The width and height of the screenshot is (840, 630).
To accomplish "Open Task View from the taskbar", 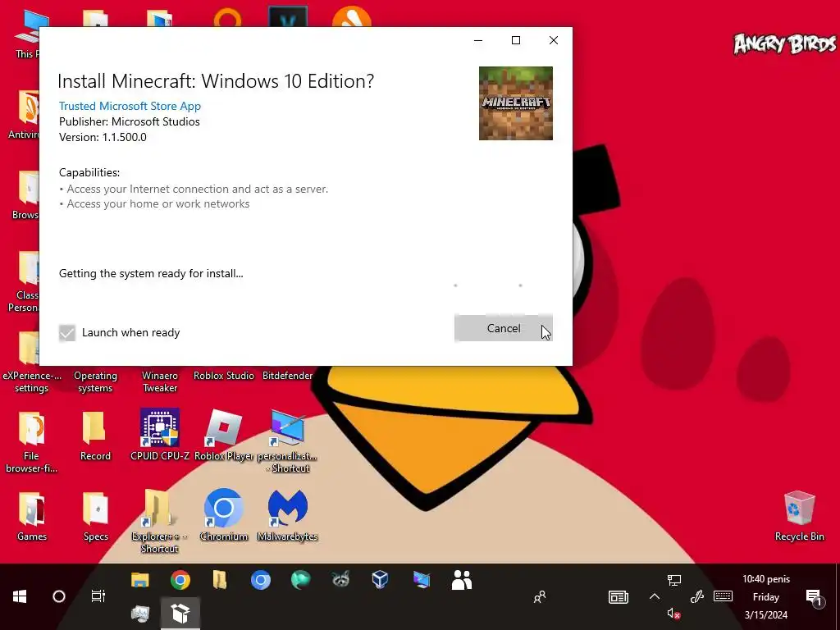I will [x=98, y=596].
